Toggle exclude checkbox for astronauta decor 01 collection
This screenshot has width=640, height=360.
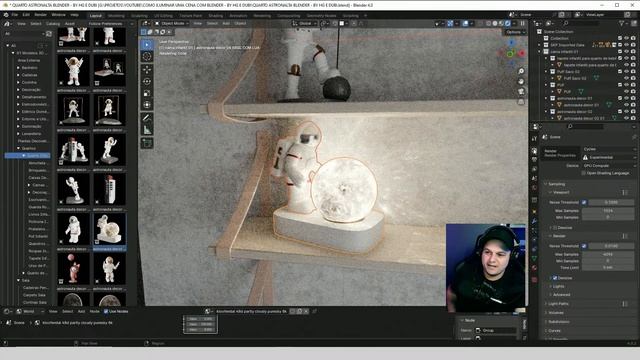tap(620, 98)
